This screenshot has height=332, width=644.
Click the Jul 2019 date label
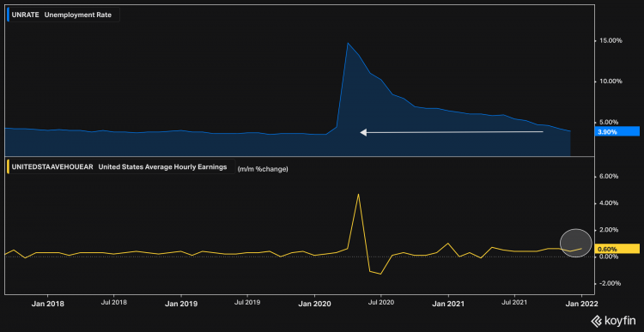click(x=246, y=302)
